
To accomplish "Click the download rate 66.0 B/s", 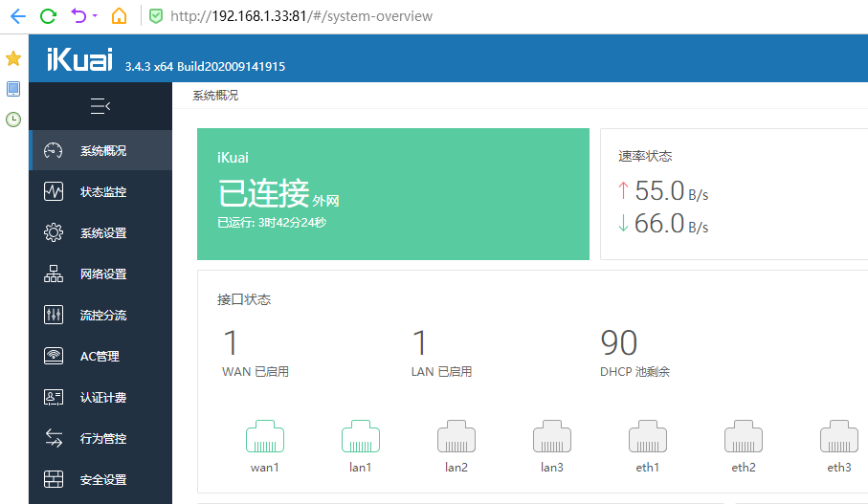I will [x=663, y=224].
